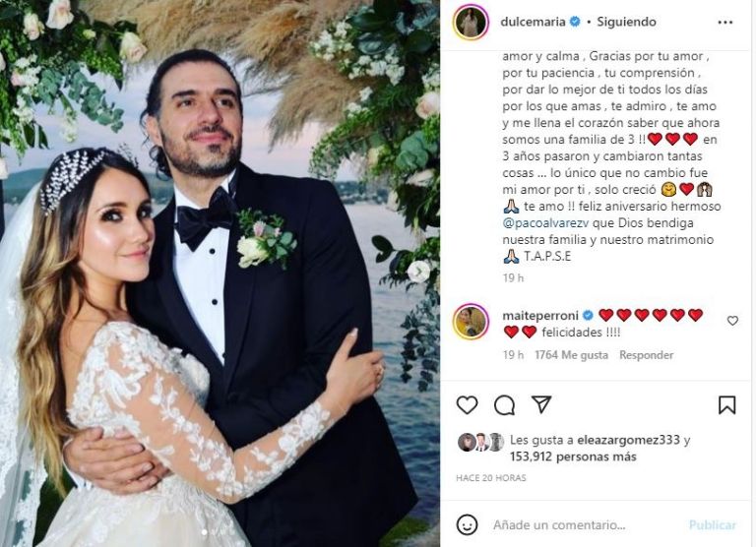The height and width of the screenshot is (547, 756).
Task: View 153,912 personas más likes list
Action: point(573,456)
